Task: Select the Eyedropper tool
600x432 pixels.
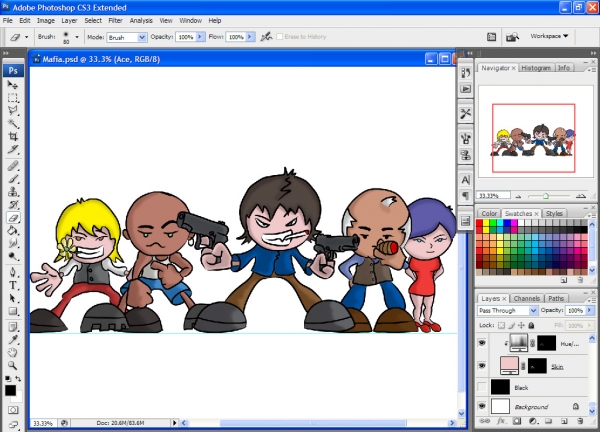Action: tap(13, 340)
